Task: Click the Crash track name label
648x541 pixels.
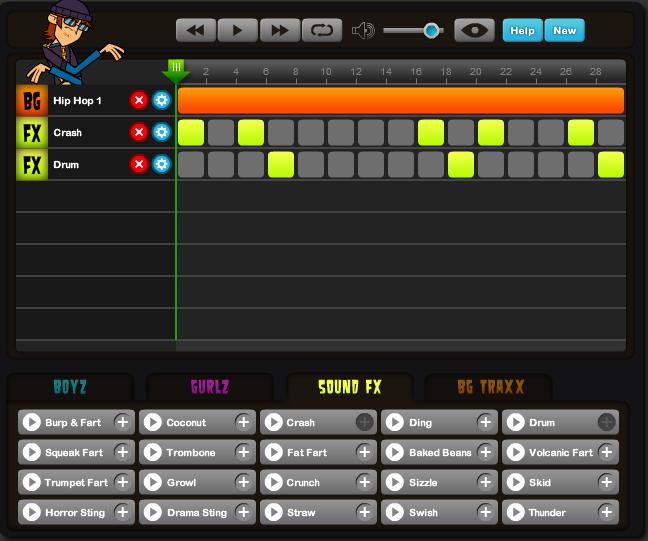Action: point(67,133)
